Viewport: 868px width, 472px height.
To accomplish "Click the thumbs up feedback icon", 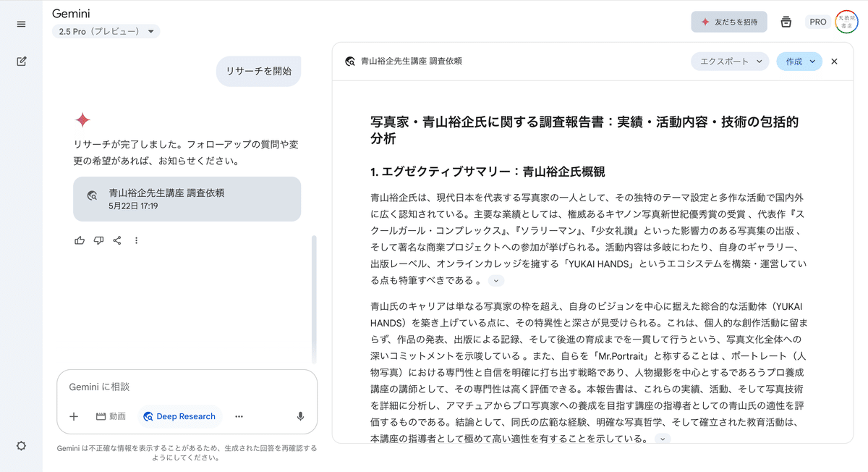I will pyautogui.click(x=80, y=240).
